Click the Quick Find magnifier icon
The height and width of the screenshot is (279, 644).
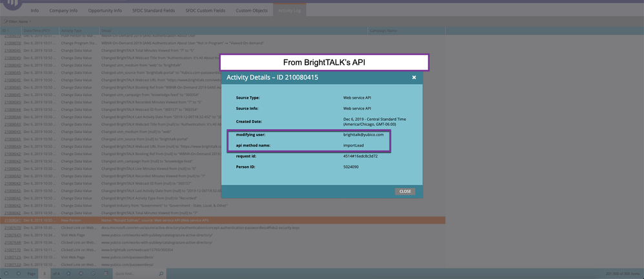[x=161, y=274]
